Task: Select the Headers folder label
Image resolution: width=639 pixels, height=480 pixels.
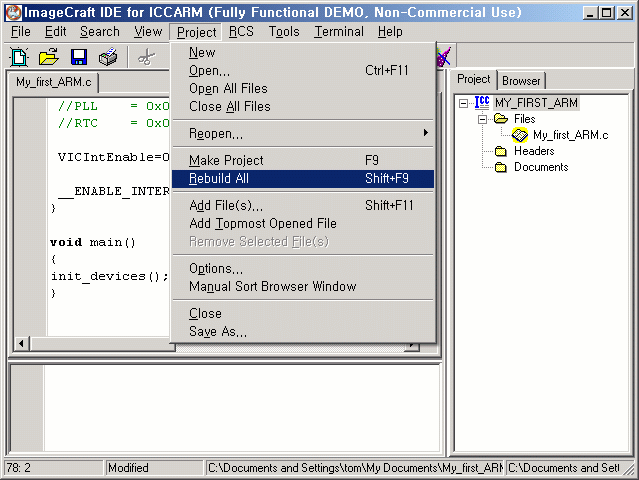Action: [x=534, y=151]
